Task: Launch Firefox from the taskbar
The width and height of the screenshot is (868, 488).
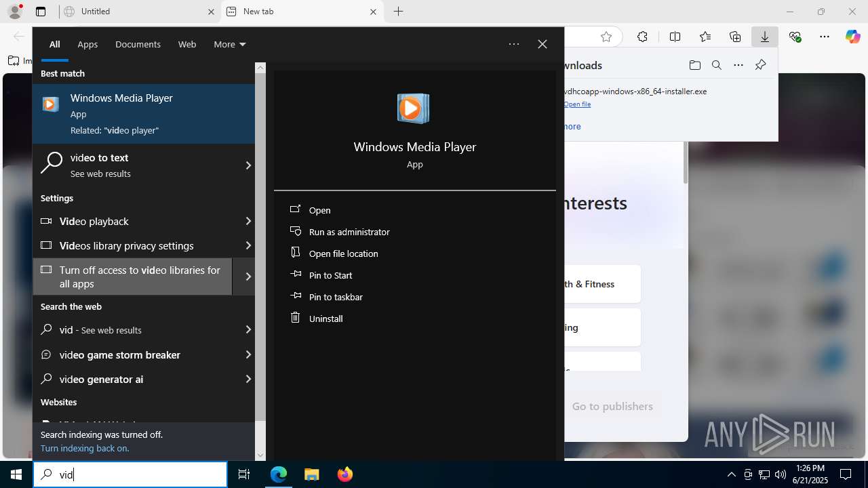Action: (x=344, y=474)
